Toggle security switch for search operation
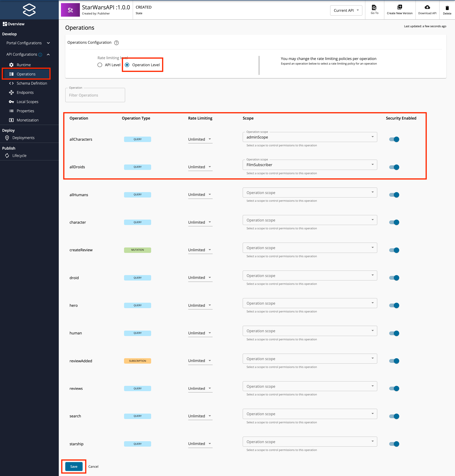Viewport: 455px width, 476px height. tap(394, 416)
